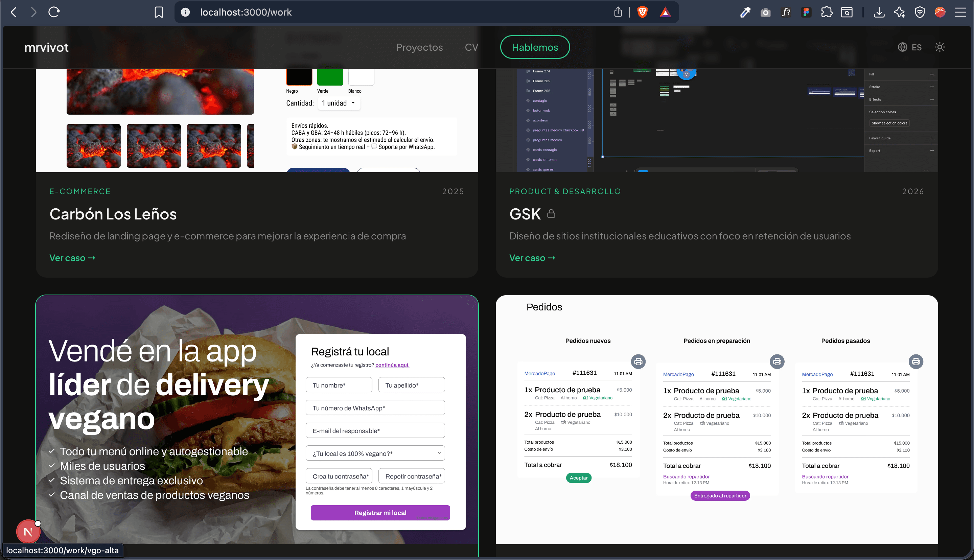974x560 pixels.
Task: Go to home via mrvivot logo
Action: [47, 47]
